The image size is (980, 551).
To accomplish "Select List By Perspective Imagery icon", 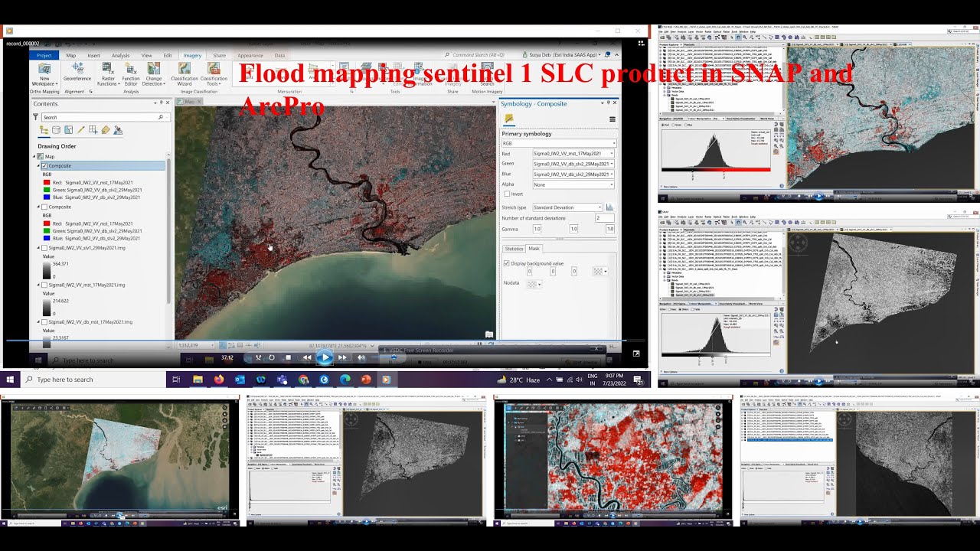I will click(x=118, y=130).
